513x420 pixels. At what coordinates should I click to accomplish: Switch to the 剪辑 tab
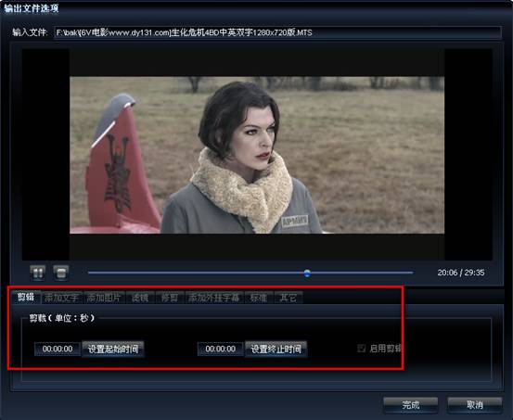pos(26,297)
